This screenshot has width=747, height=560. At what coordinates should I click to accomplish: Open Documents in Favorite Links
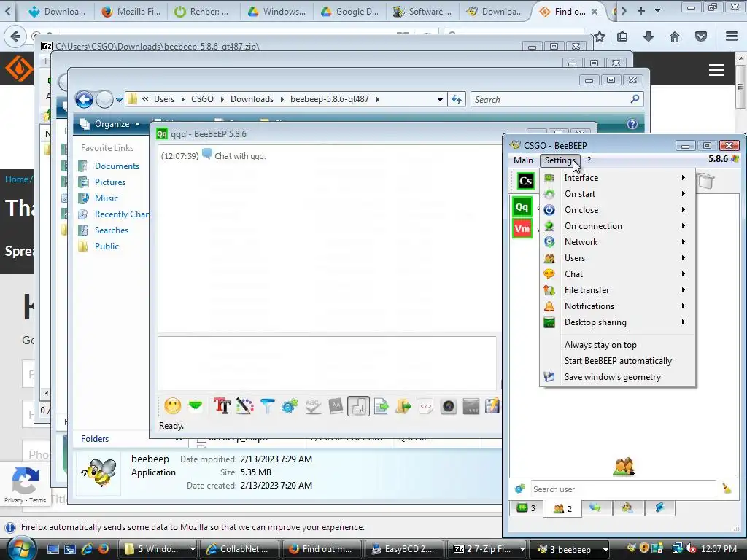coord(117,166)
